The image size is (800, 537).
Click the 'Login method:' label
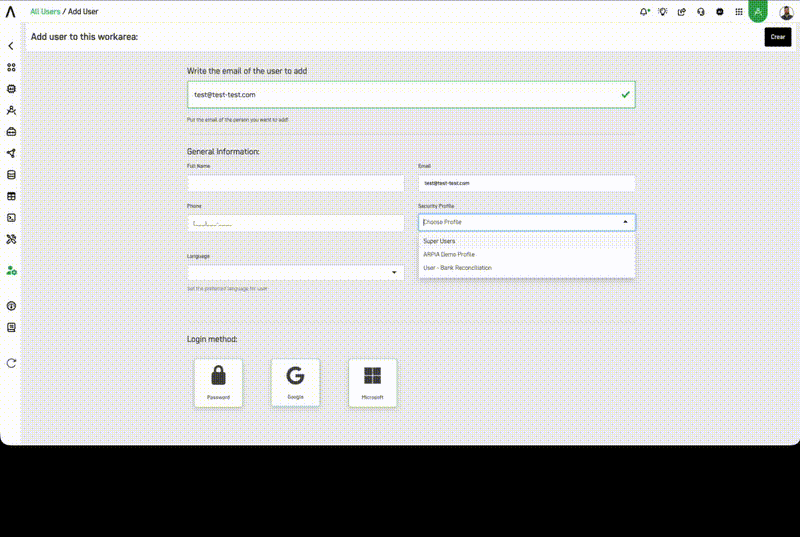pyautogui.click(x=212, y=339)
